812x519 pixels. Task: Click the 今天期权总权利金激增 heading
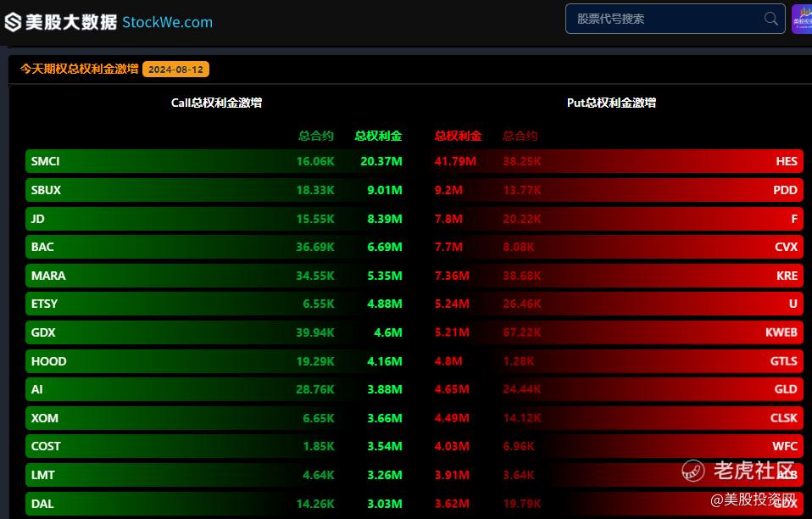tap(79, 69)
